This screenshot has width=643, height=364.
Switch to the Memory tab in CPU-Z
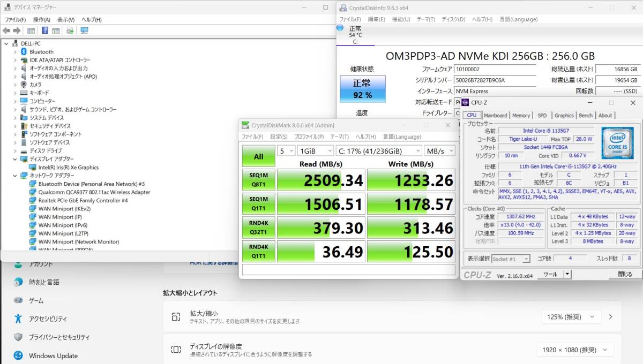point(521,115)
